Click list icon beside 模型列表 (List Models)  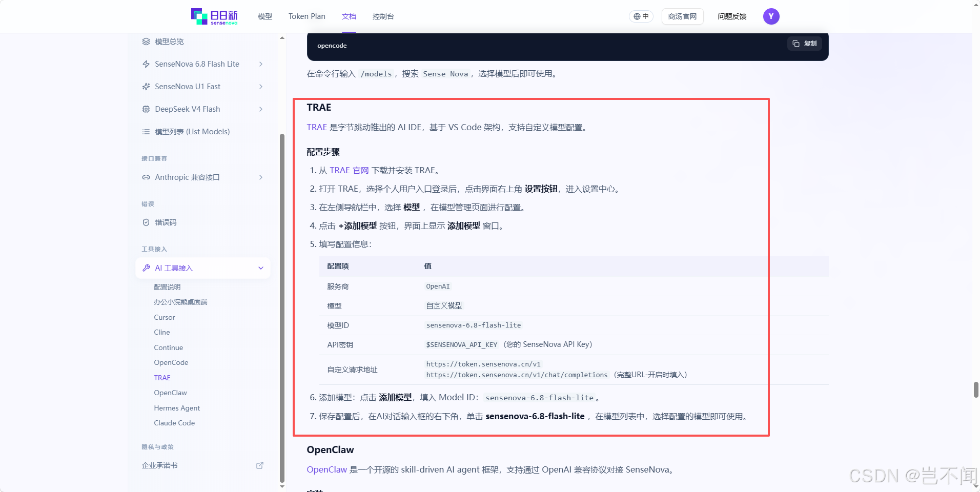[x=146, y=132]
